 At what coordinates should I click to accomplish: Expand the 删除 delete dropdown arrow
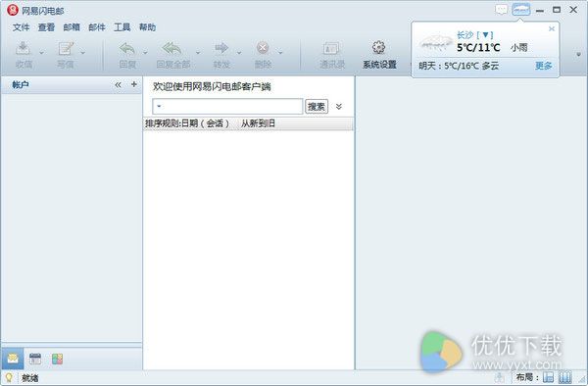pyautogui.click(x=280, y=53)
